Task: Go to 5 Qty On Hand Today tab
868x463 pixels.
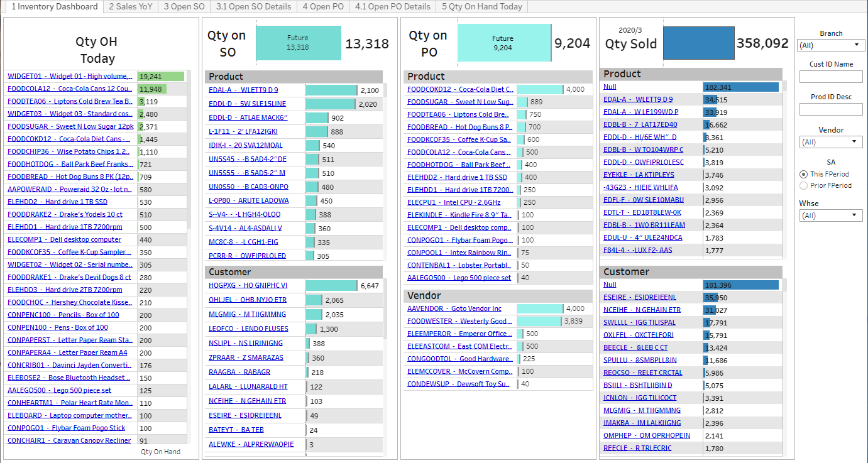Action: (481, 6)
